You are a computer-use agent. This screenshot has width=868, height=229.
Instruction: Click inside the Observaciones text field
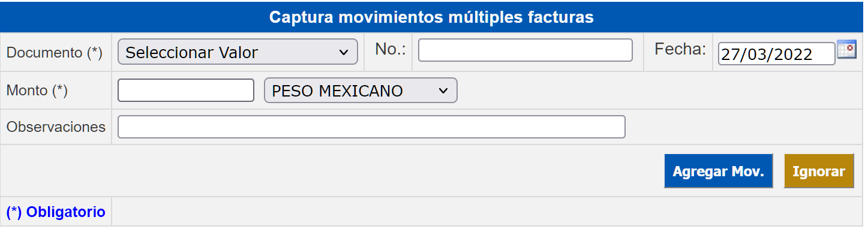tap(371, 127)
